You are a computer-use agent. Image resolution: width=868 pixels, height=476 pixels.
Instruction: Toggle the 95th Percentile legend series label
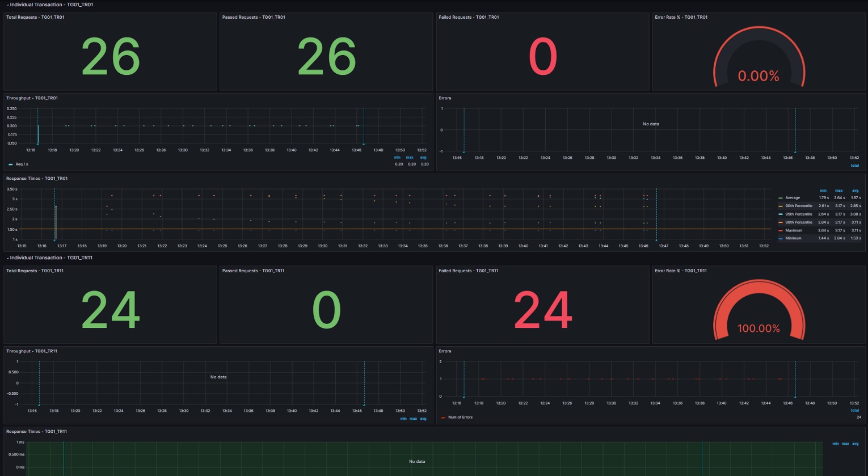pos(799,214)
